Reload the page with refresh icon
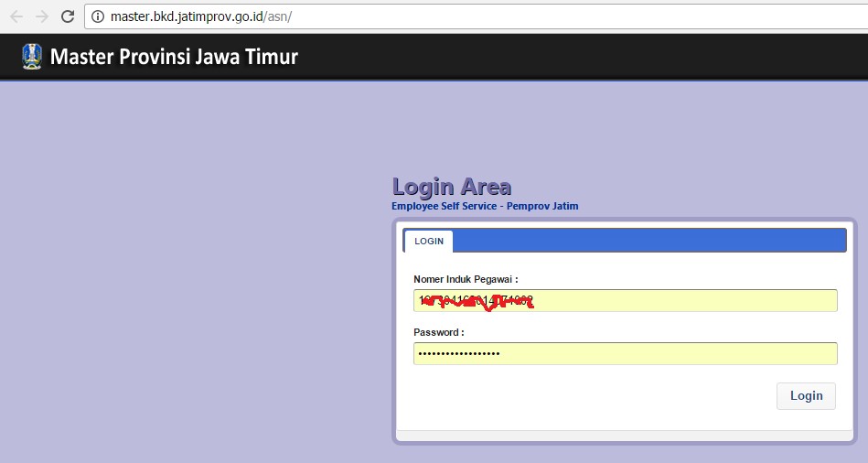Image resolution: width=868 pixels, height=463 pixels. click(68, 16)
